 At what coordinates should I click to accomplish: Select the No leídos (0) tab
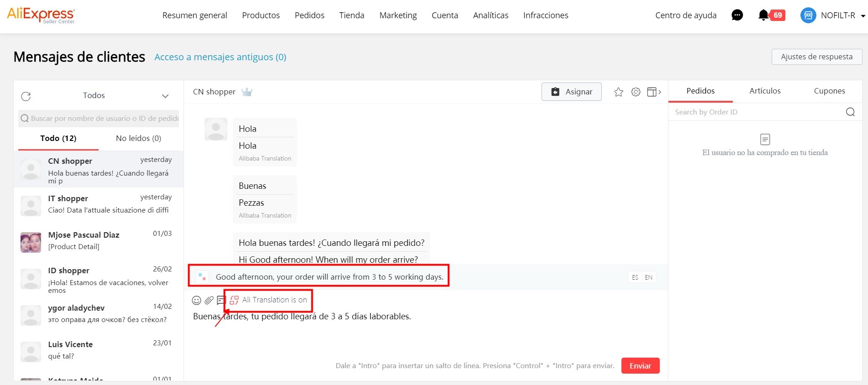click(x=138, y=138)
